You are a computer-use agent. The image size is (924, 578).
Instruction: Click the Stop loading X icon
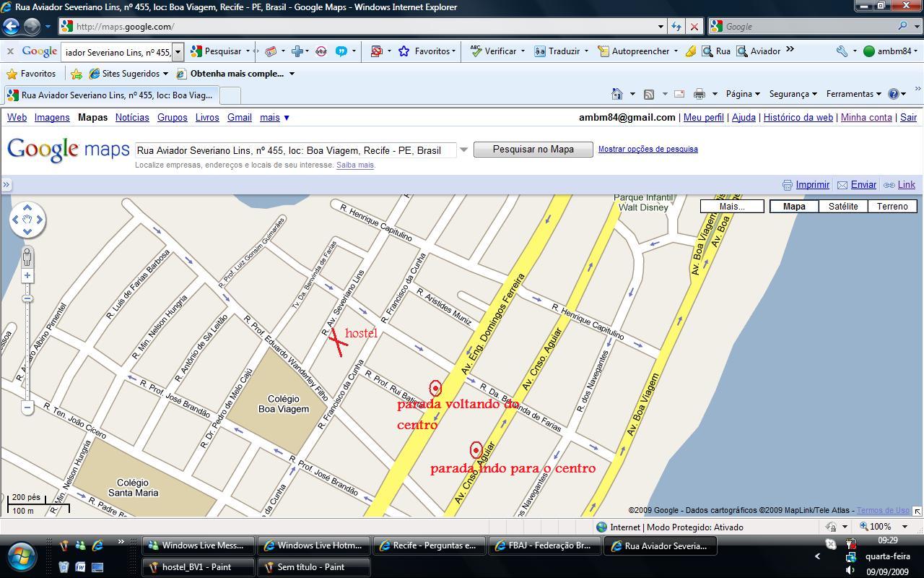coord(694,27)
